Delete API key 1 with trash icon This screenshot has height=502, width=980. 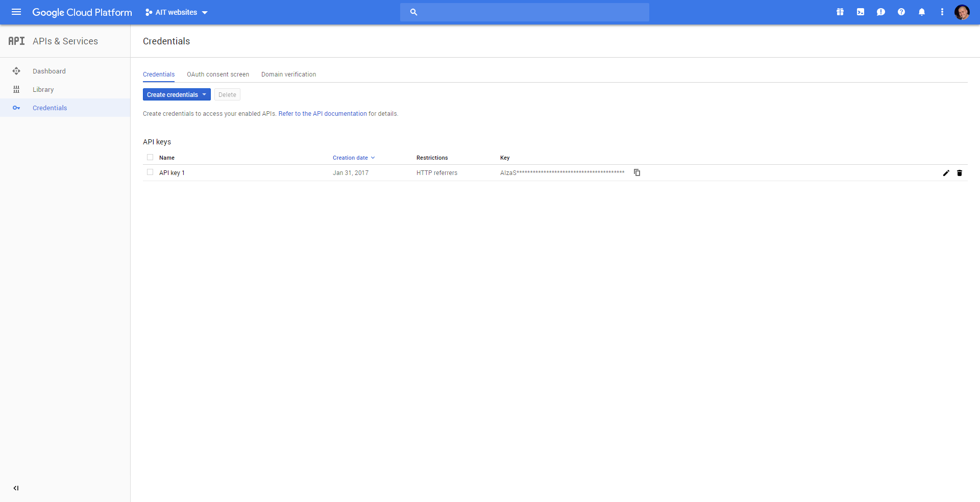960,173
